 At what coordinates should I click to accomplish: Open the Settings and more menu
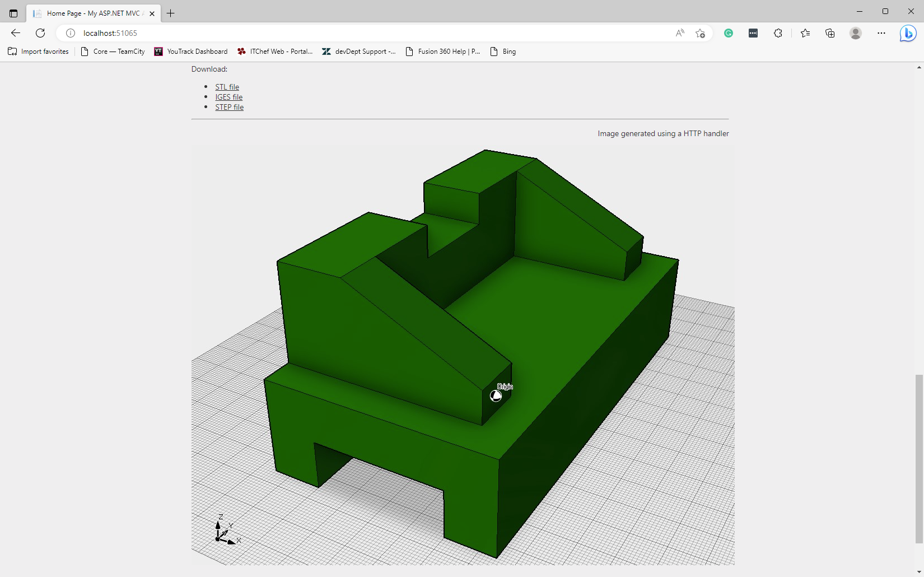click(x=881, y=33)
